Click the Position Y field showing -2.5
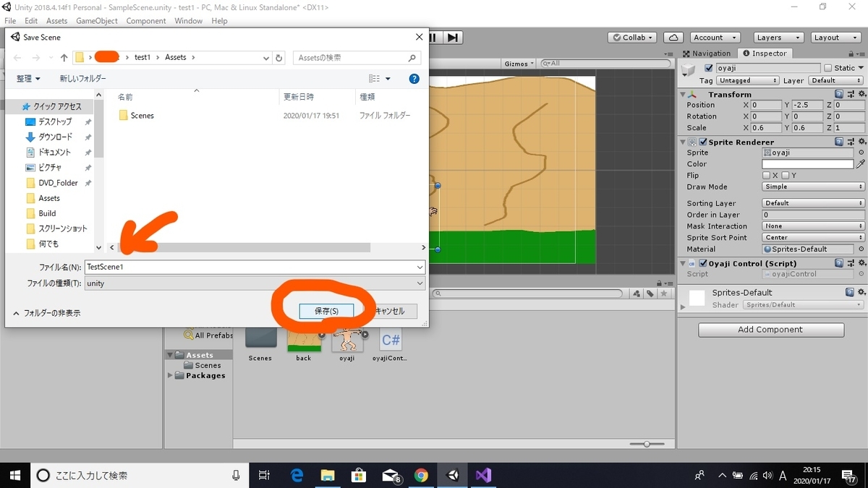Image resolution: width=868 pixels, height=488 pixels. tap(807, 105)
